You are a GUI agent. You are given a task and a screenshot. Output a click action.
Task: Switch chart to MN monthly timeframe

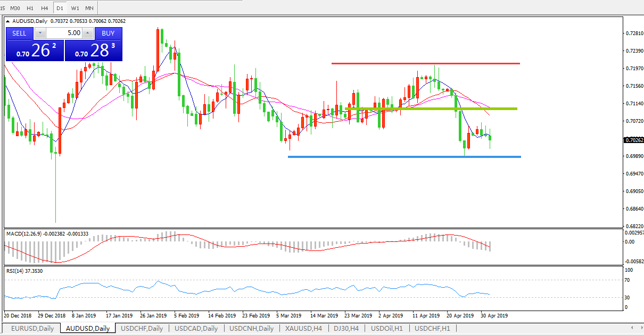click(89, 8)
